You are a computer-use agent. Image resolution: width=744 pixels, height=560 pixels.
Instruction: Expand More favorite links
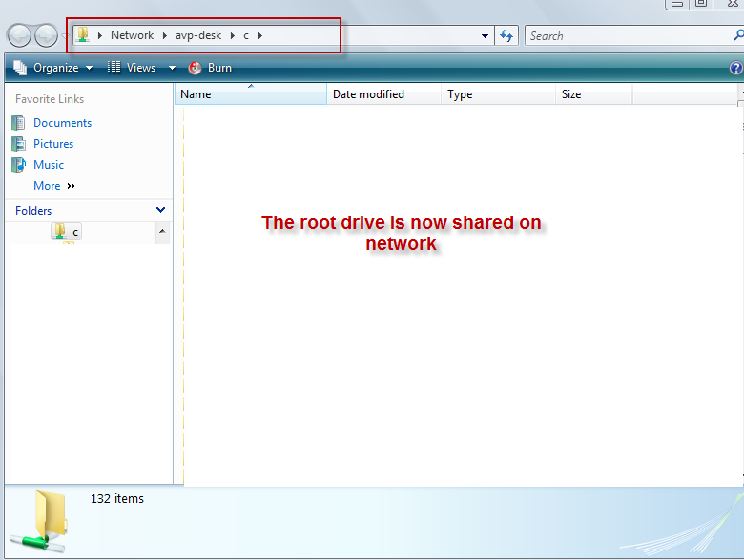(53, 186)
